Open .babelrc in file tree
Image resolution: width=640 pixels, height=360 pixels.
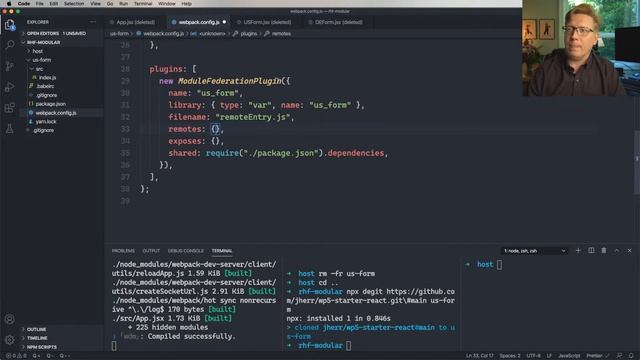(45, 86)
